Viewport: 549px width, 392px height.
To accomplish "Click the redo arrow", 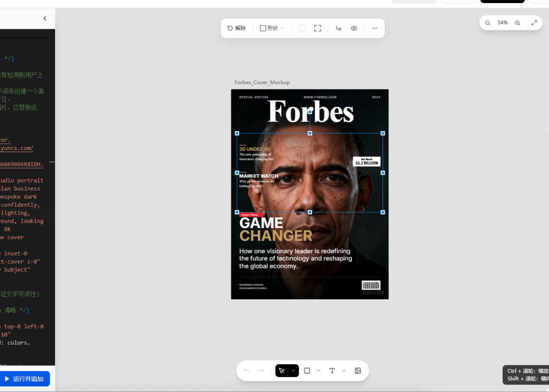I will click(261, 371).
